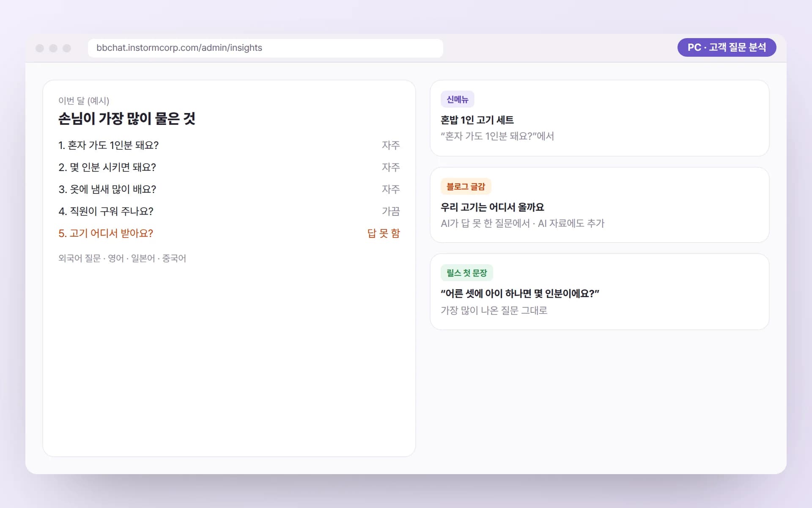
Task: Click the '“어른 셋에 아이 하나면 몇 인분이에요?”' title
Action: click(520, 294)
